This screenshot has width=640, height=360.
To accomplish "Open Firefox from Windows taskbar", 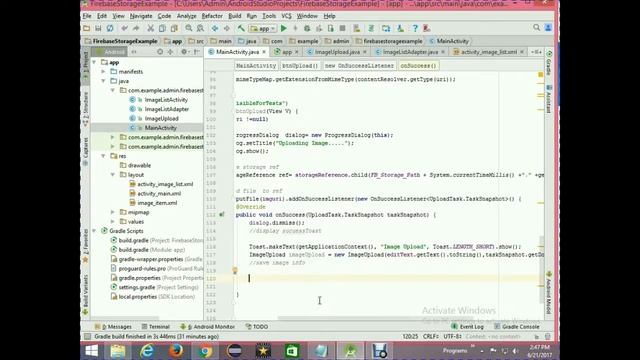I will point(176,351).
